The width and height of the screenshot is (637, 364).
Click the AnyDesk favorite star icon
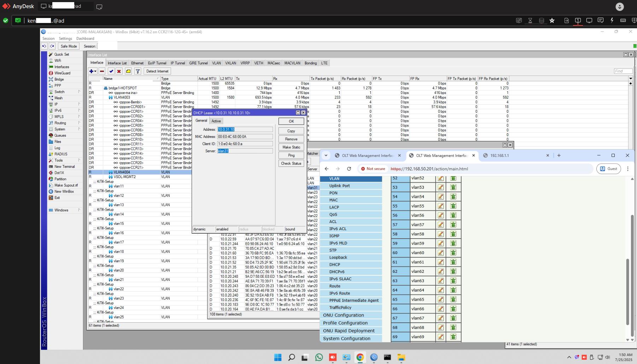click(x=552, y=20)
